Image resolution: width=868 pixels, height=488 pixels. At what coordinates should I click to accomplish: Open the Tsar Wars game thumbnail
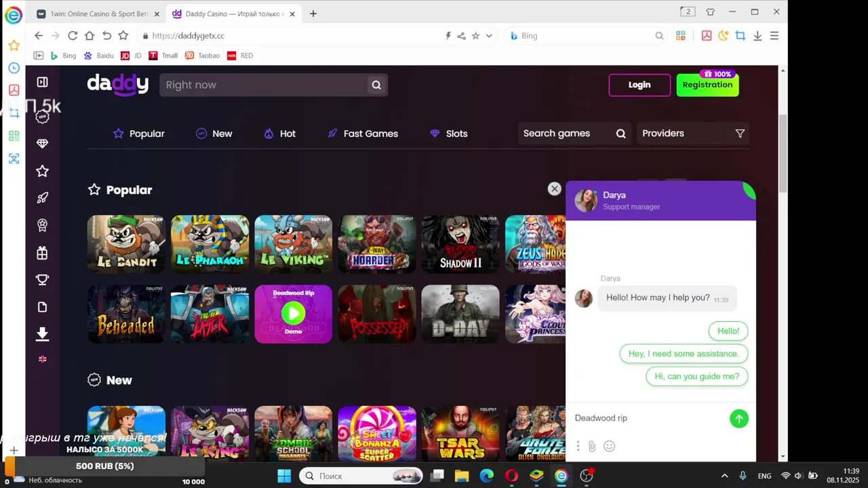460,434
